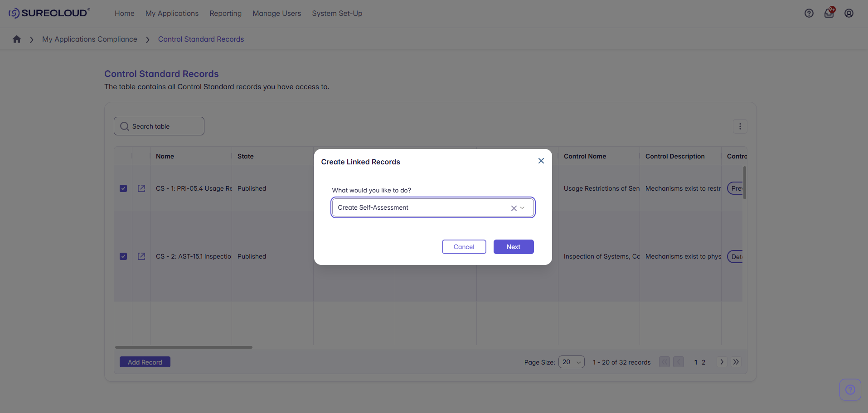
Task: Open the System Set-Up menu
Action: coord(337,14)
